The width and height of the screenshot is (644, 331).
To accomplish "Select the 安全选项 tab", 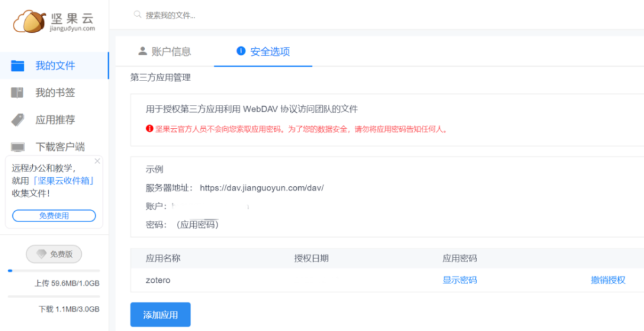I will tap(263, 52).
